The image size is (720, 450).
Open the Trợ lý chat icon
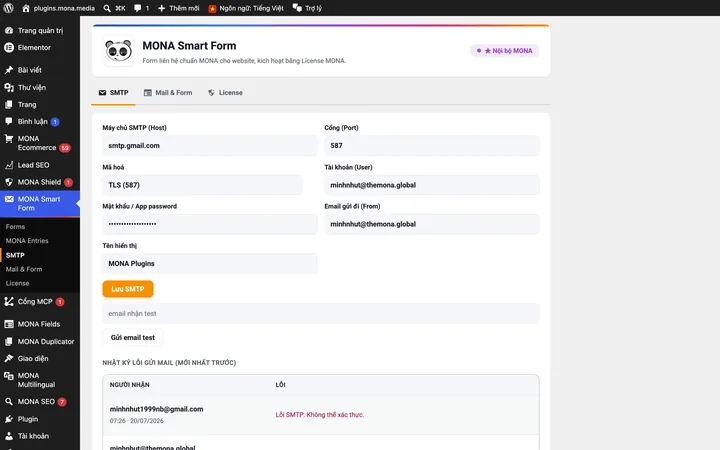click(297, 8)
